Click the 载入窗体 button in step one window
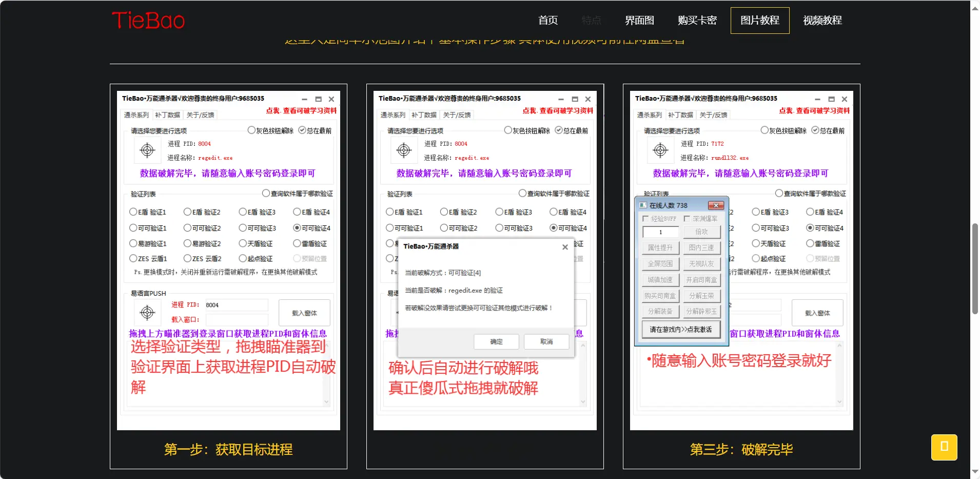Viewport: 980px width, 479px height. pos(304,312)
